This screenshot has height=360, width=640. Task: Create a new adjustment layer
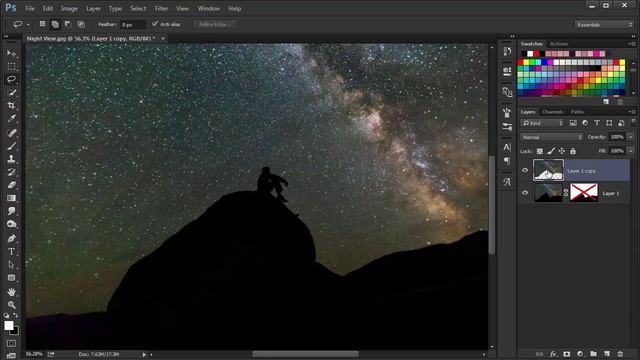click(x=580, y=354)
